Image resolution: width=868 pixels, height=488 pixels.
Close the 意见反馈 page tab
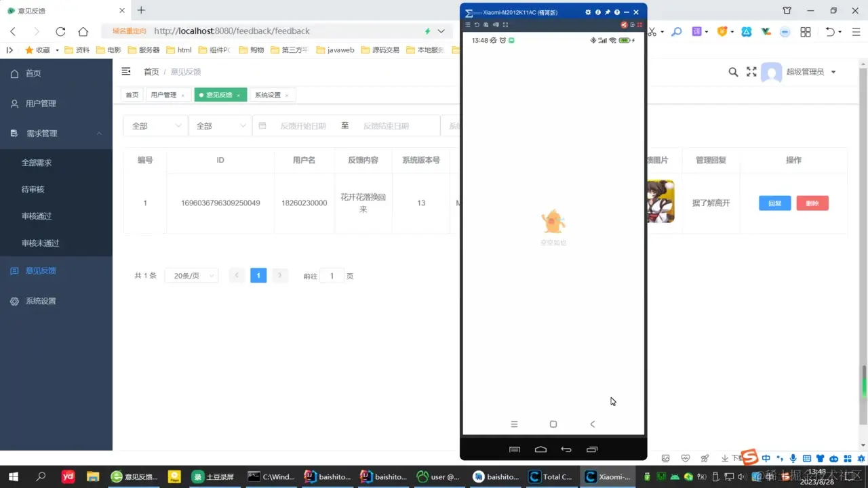click(x=239, y=96)
